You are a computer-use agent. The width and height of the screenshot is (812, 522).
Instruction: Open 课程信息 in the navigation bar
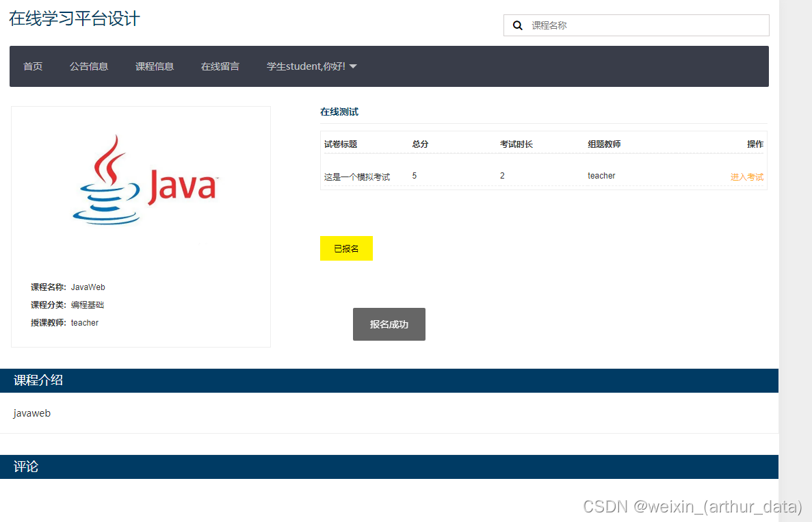pos(155,66)
